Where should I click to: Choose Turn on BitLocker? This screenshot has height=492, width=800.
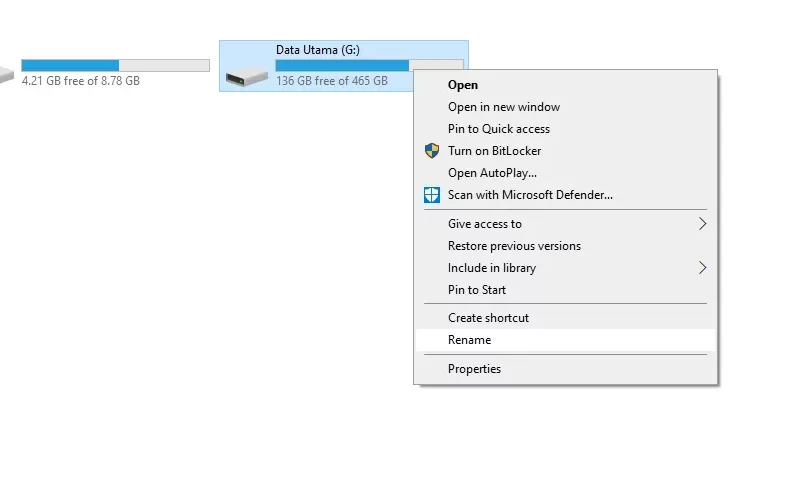coord(565,151)
